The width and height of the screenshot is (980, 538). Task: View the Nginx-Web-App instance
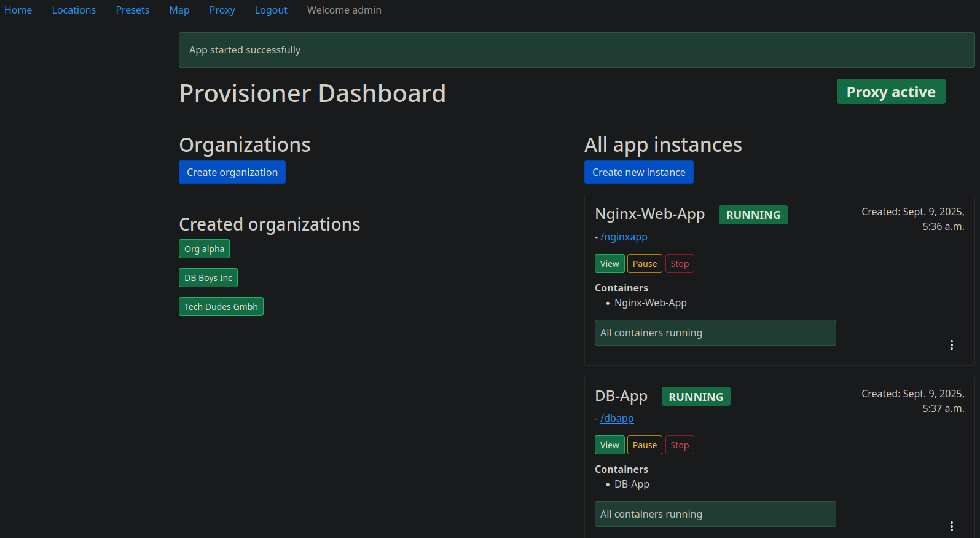[610, 264]
